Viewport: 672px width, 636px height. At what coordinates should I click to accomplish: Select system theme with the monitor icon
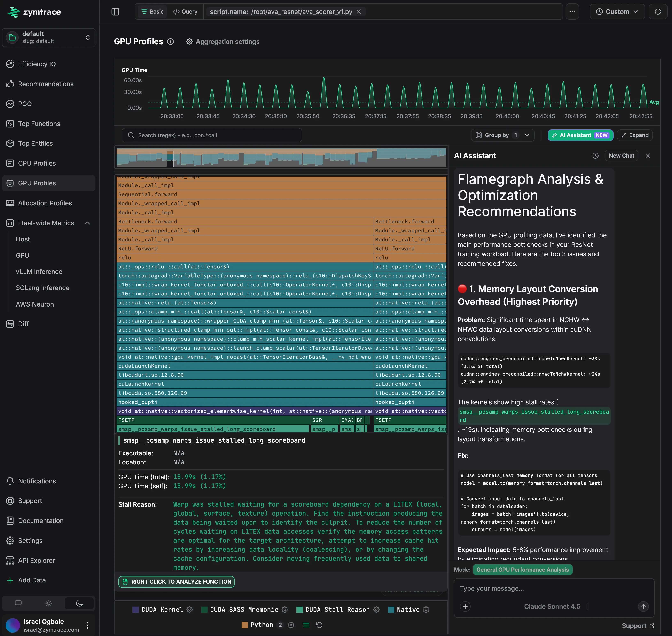(x=18, y=603)
